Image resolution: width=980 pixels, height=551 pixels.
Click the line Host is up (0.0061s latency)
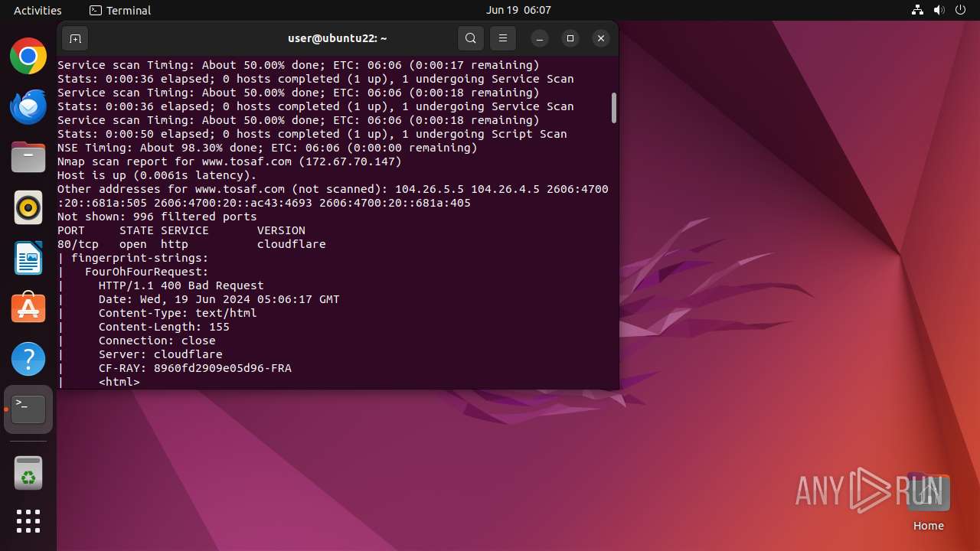point(157,175)
